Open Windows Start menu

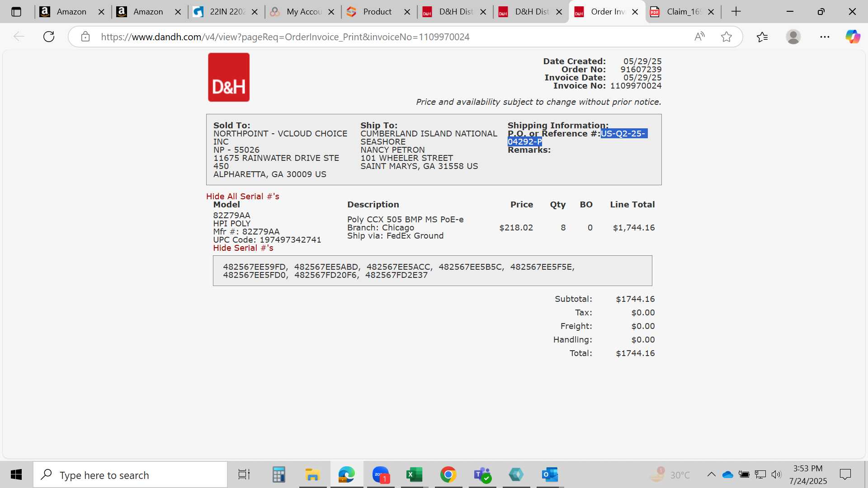pos(16,474)
